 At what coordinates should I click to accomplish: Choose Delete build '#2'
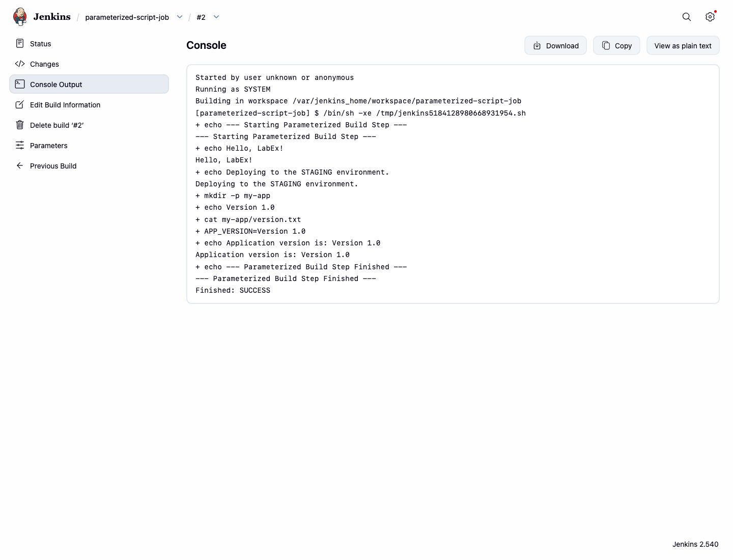[x=89, y=125]
